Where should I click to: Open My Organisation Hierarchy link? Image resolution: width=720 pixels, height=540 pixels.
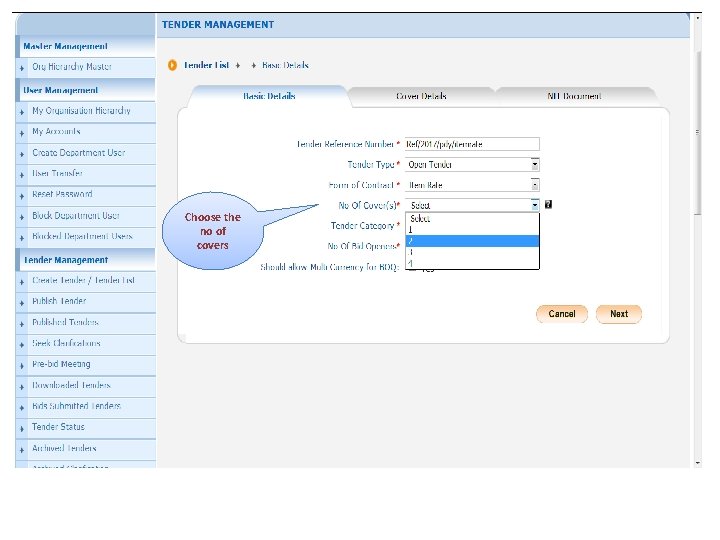[x=81, y=111]
